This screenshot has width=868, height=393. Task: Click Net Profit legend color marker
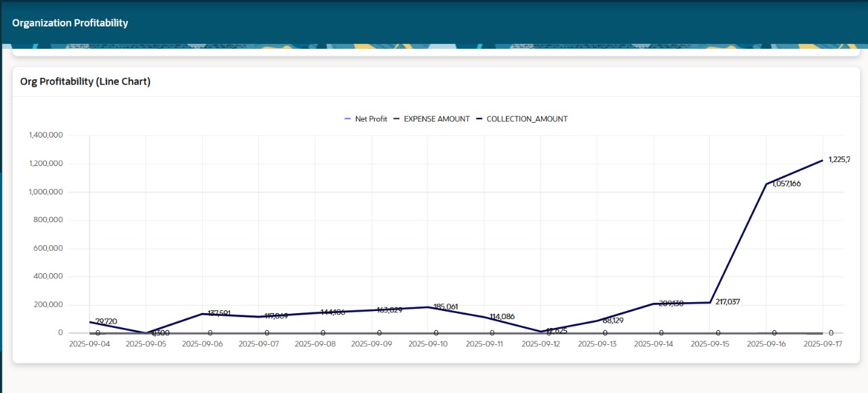[x=348, y=119]
